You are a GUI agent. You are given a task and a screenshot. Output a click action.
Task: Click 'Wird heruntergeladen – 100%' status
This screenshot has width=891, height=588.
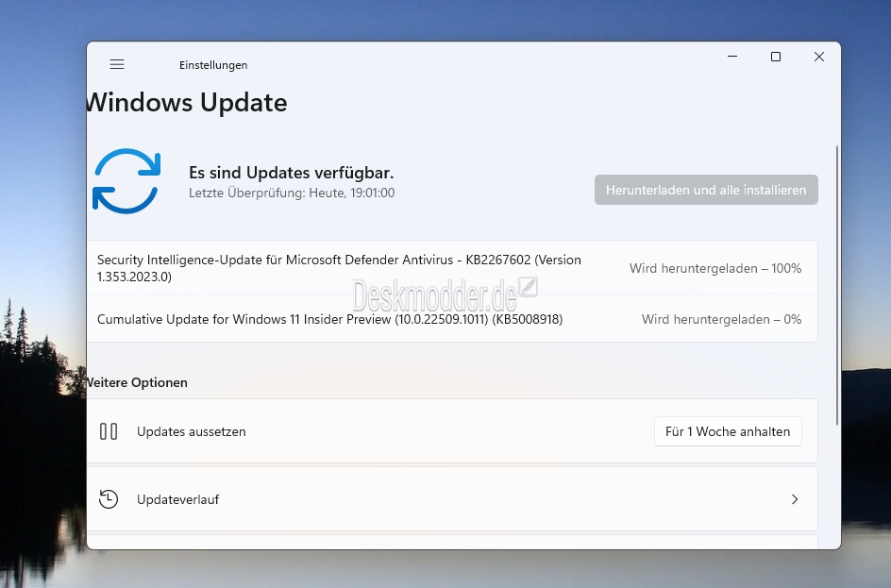pos(715,268)
